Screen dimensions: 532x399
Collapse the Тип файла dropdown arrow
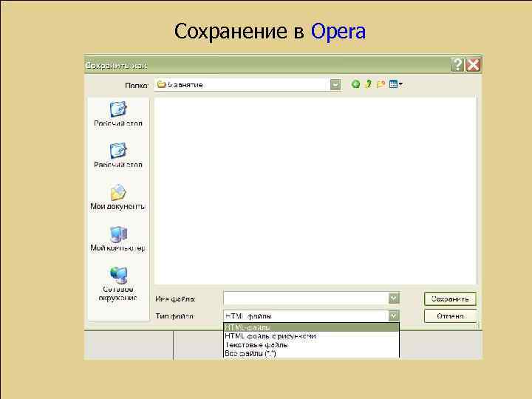point(394,316)
